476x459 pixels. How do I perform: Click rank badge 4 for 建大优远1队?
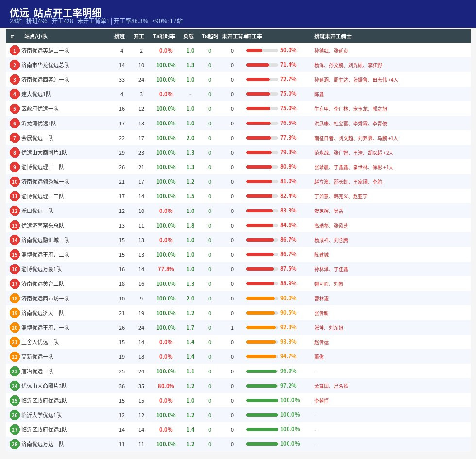(14, 94)
